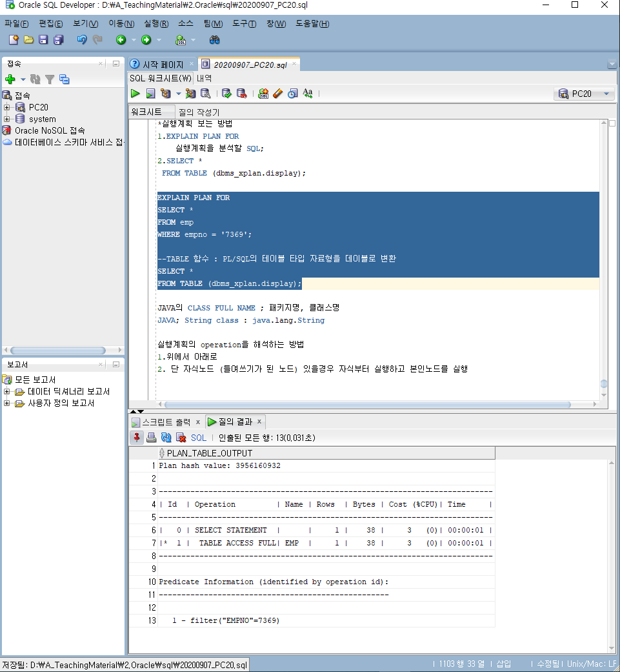Click the SQL link in query result toolbar
This screenshot has width=620, height=672.
[x=198, y=438]
